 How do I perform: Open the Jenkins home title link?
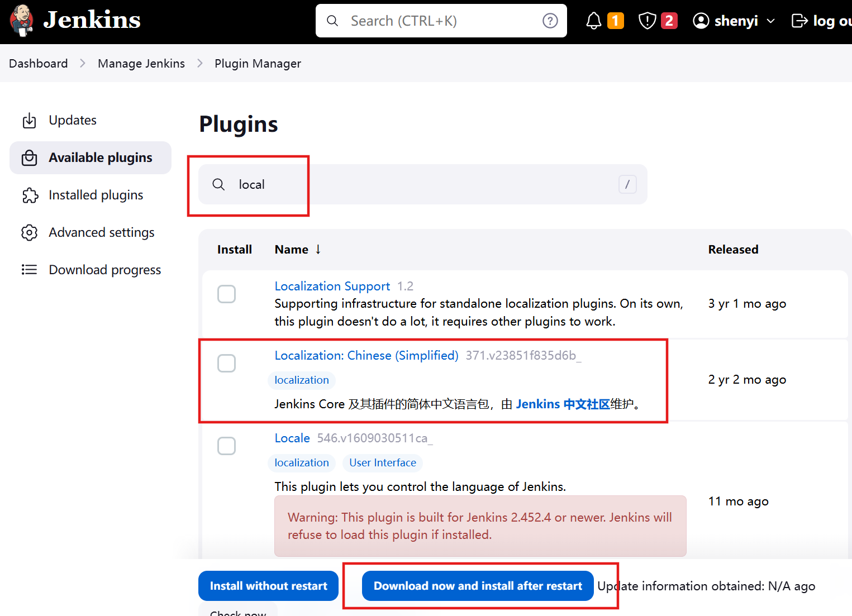point(92,20)
